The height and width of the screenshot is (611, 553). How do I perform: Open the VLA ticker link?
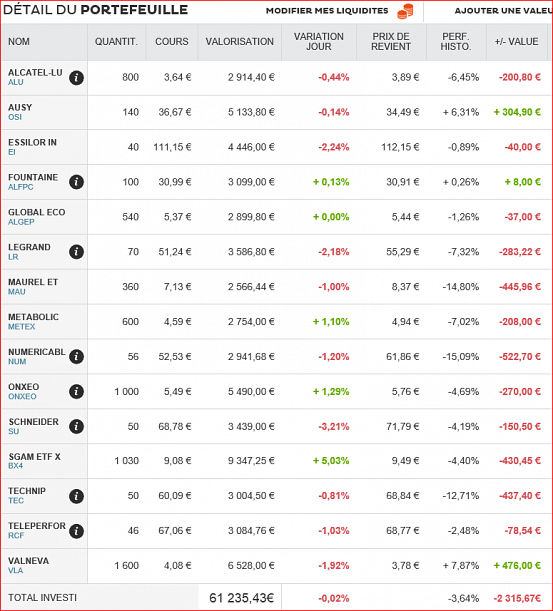pos(16,570)
